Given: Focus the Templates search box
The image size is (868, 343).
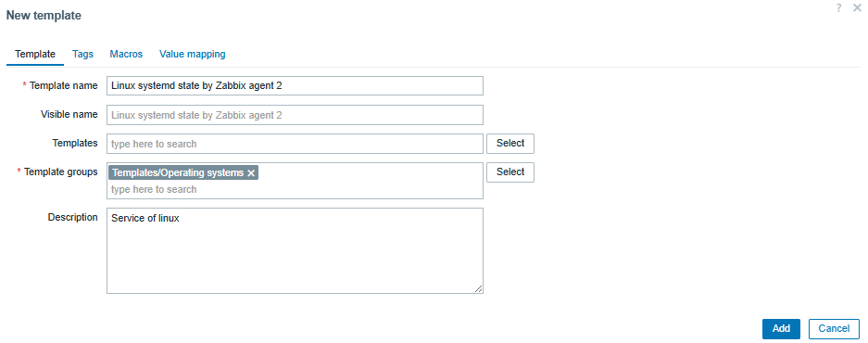Looking at the screenshot, I should click(x=296, y=144).
